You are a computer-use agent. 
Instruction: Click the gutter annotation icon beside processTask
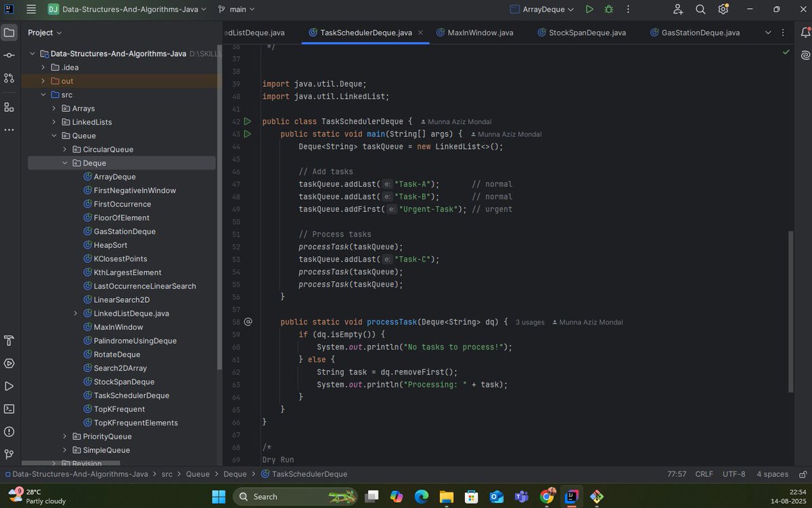[x=248, y=322]
